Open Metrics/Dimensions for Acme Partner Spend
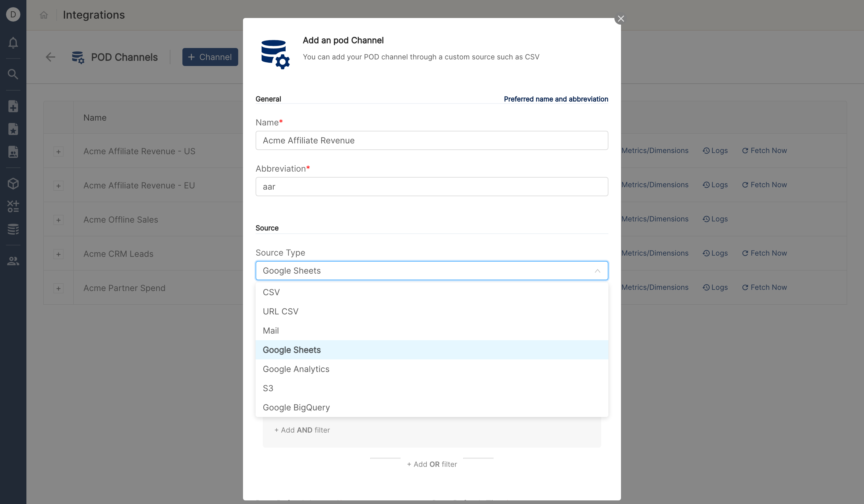This screenshot has width=864, height=504. point(655,287)
